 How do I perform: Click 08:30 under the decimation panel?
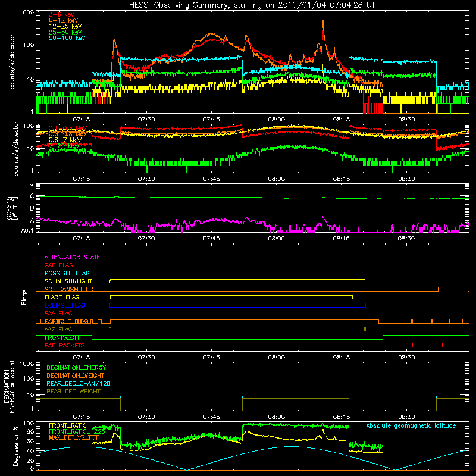click(406, 417)
